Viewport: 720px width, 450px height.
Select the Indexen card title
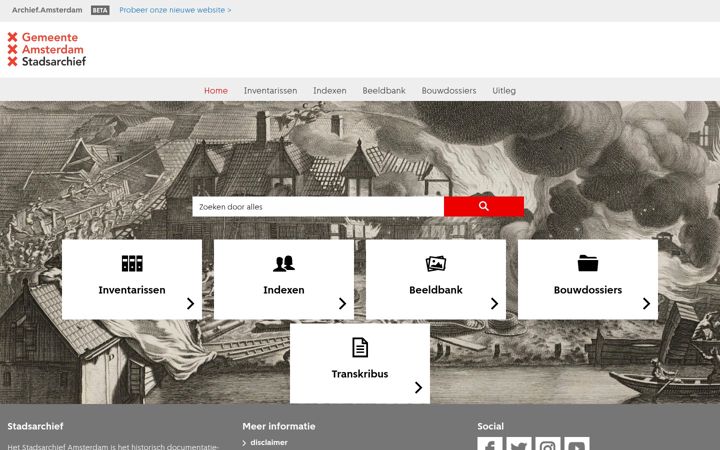[x=284, y=290]
